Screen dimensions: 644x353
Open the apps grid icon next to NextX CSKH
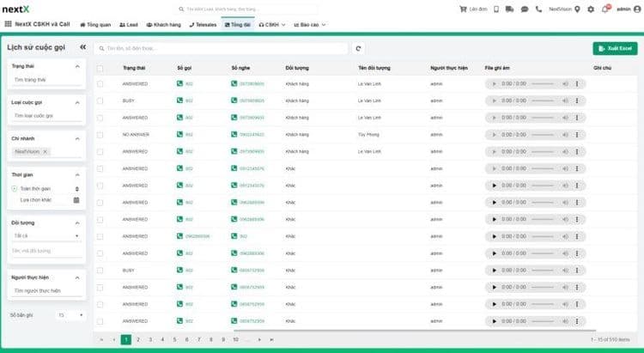click(7, 25)
